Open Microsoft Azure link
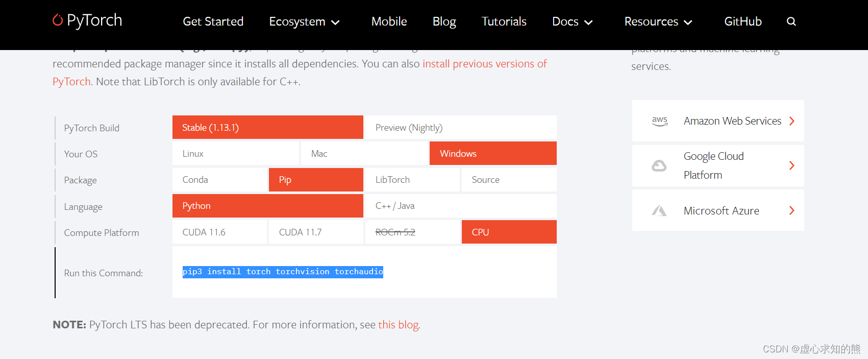 pyautogui.click(x=718, y=210)
